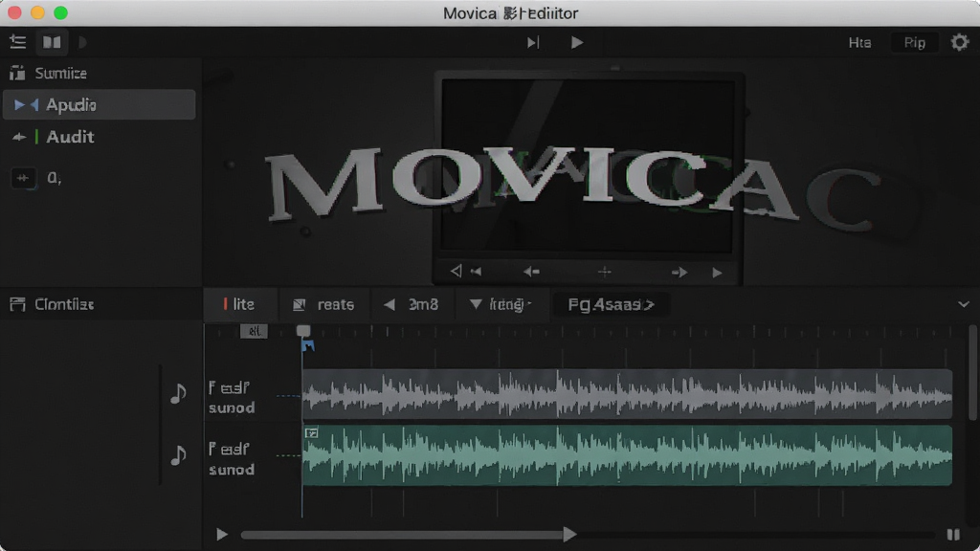Play the preview with right triangle button

click(717, 273)
